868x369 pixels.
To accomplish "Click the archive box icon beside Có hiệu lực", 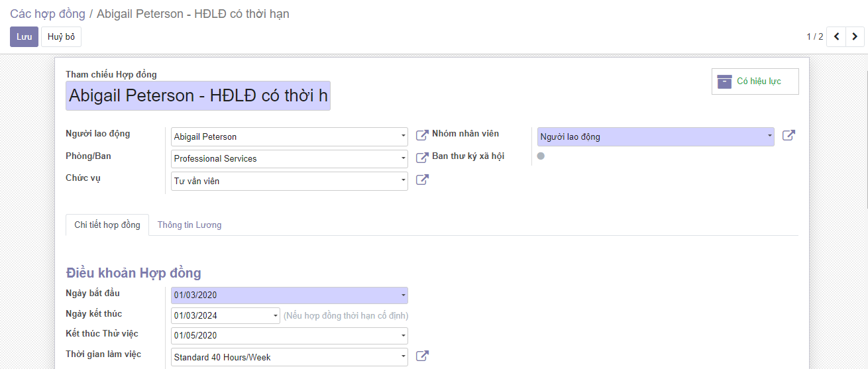I will 725,81.
